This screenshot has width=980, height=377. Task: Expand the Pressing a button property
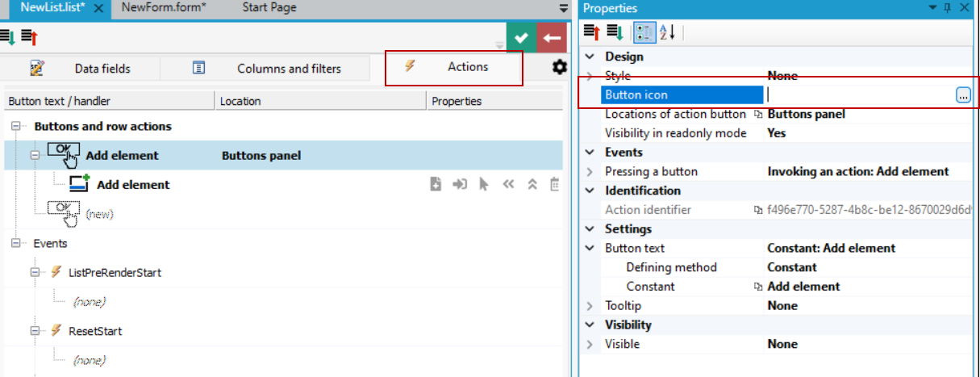point(589,171)
